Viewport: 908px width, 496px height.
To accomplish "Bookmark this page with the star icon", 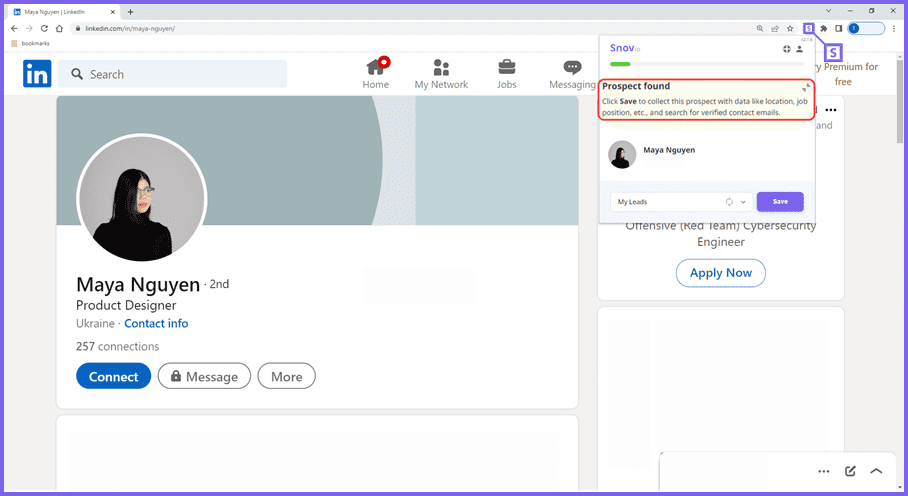I will point(789,28).
